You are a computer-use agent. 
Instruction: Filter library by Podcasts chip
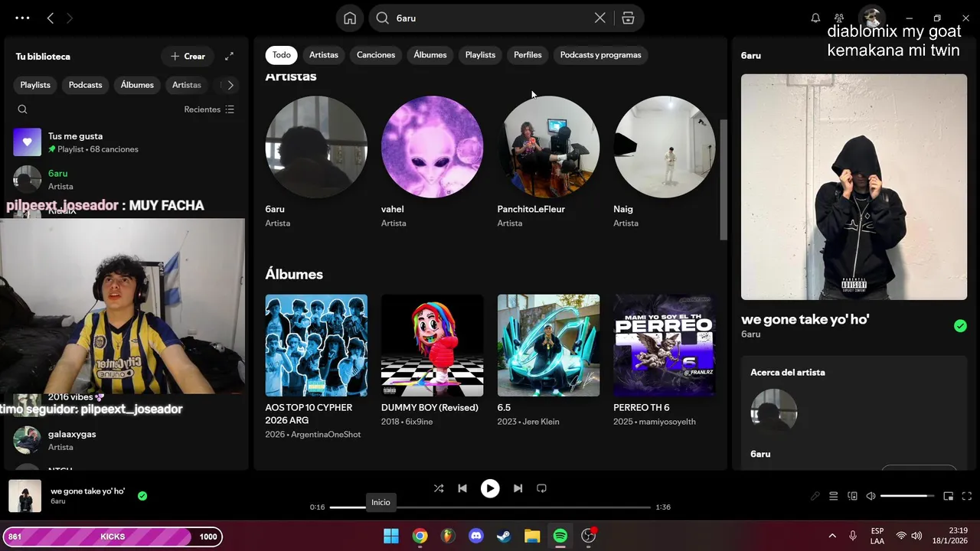pyautogui.click(x=85, y=85)
